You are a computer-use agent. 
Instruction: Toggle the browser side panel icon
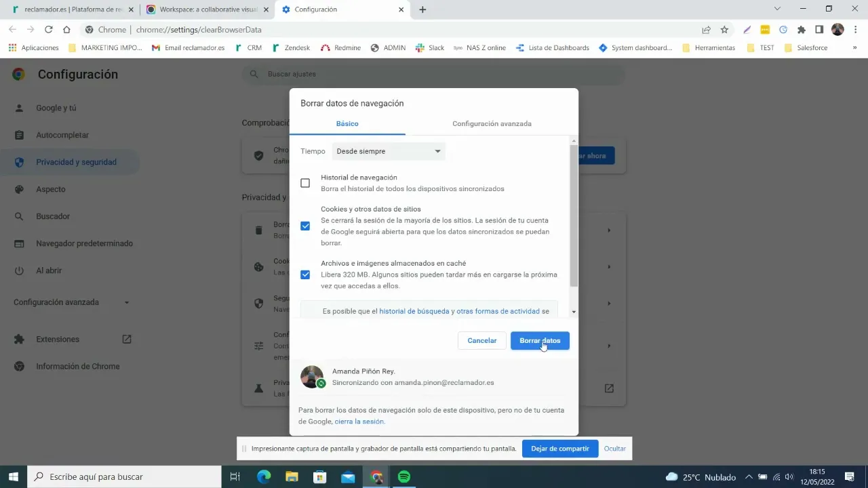pos(819,30)
